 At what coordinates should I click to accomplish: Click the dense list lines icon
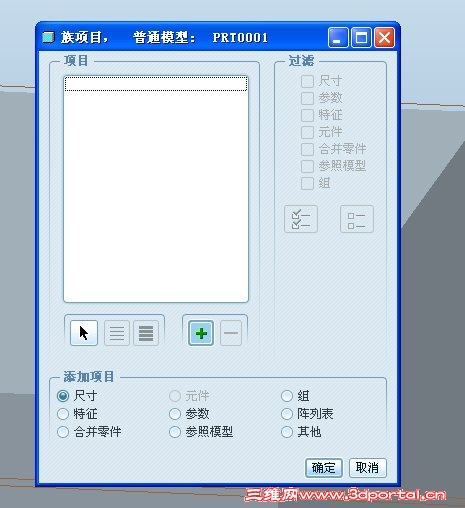[146, 333]
